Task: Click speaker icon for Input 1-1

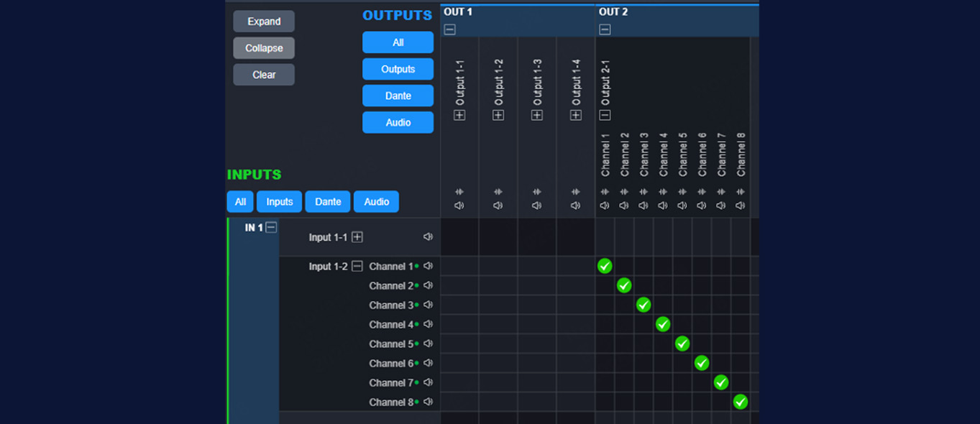Action: (x=428, y=237)
